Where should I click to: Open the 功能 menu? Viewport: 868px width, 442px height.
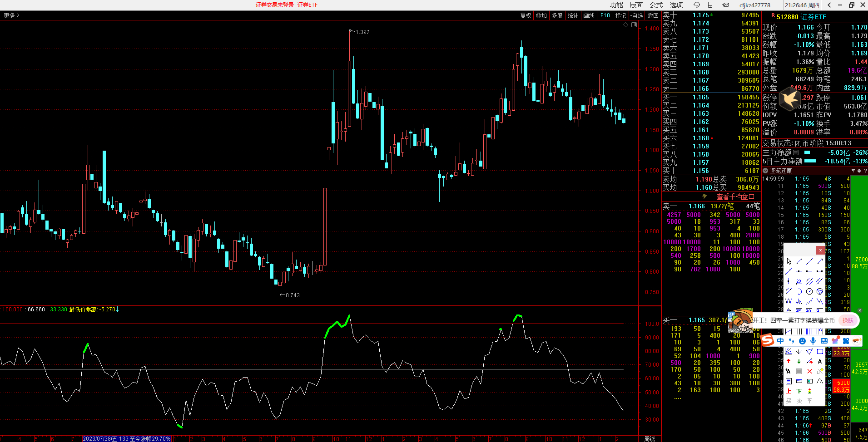(x=616, y=5)
